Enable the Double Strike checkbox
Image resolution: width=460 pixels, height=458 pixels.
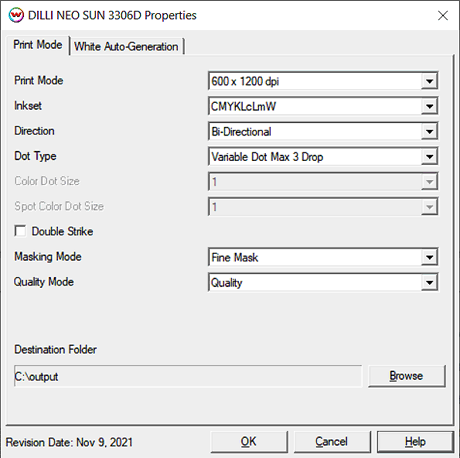pyautogui.click(x=20, y=231)
